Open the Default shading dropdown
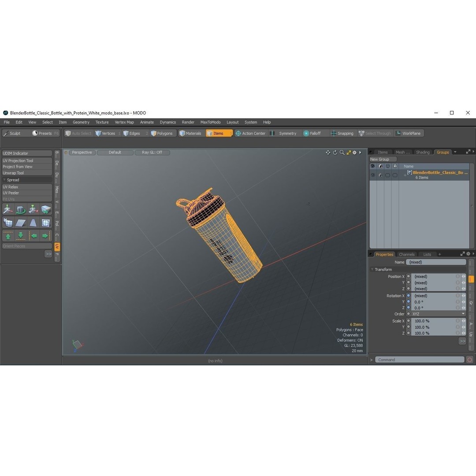476x476 pixels. [115, 152]
